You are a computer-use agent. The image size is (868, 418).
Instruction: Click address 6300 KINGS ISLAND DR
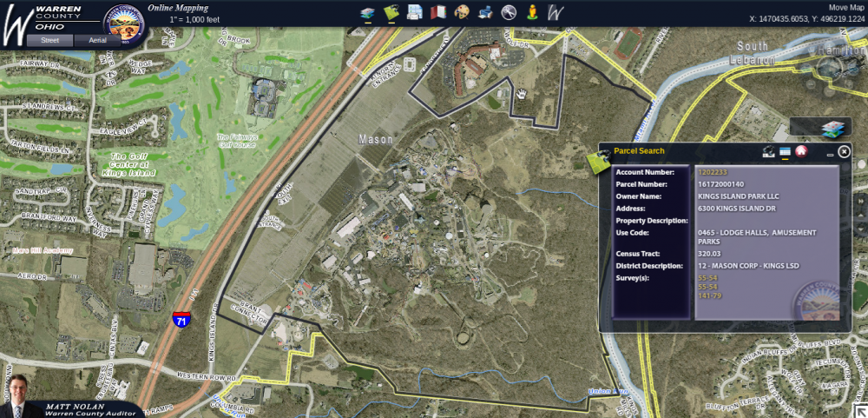(737, 209)
